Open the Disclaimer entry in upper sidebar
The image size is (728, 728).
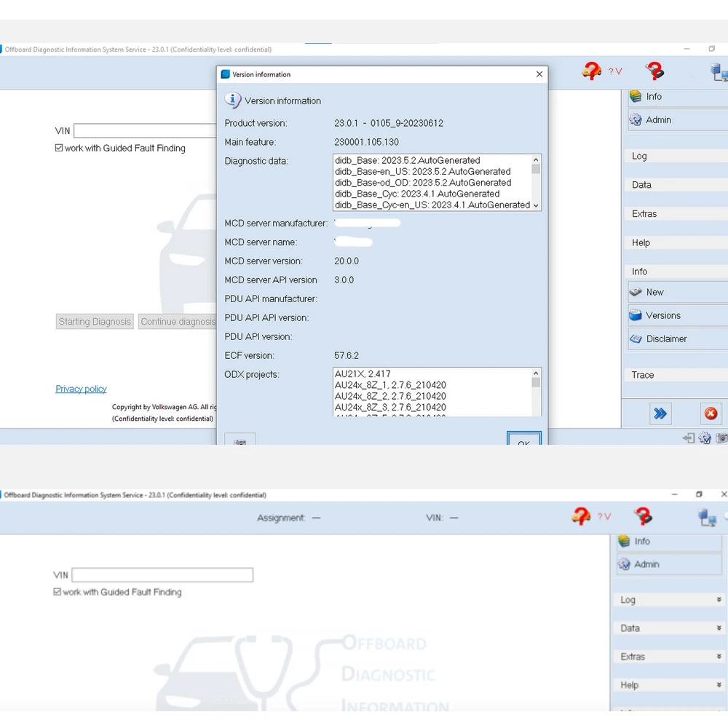point(678,339)
